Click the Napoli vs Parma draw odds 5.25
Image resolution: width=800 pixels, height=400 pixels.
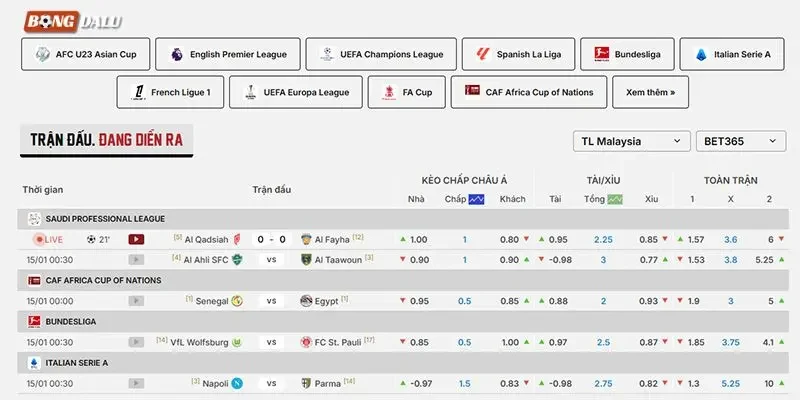click(x=731, y=384)
